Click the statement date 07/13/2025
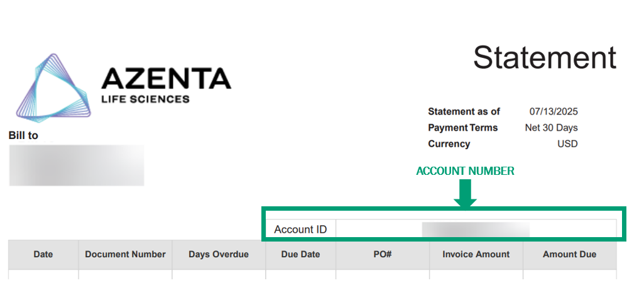 [554, 111]
